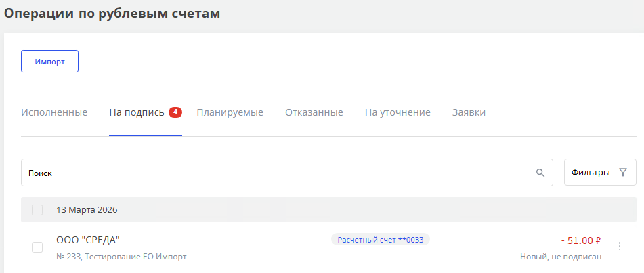
Task: Click the Операции по рублевым счетам heading
Action: [x=112, y=14]
